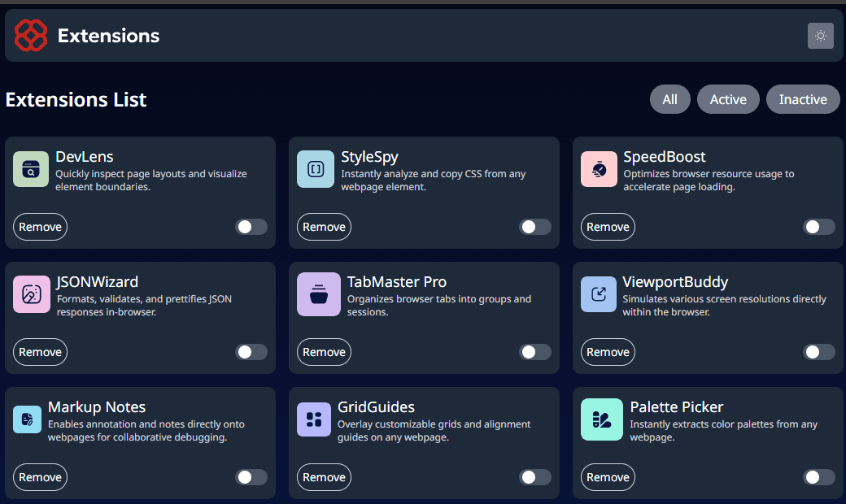Filter by Active extensions
The height and width of the screenshot is (504, 846).
(x=727, y=99)
